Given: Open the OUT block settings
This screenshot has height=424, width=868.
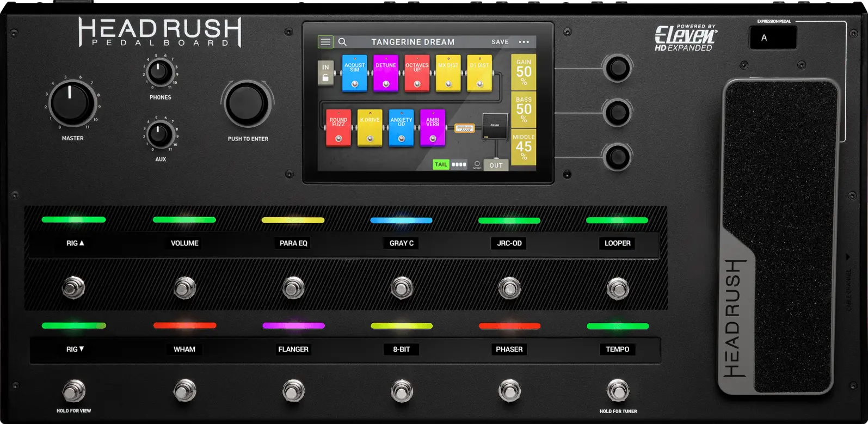Looking at the screenshot, I should click(496, 165).
